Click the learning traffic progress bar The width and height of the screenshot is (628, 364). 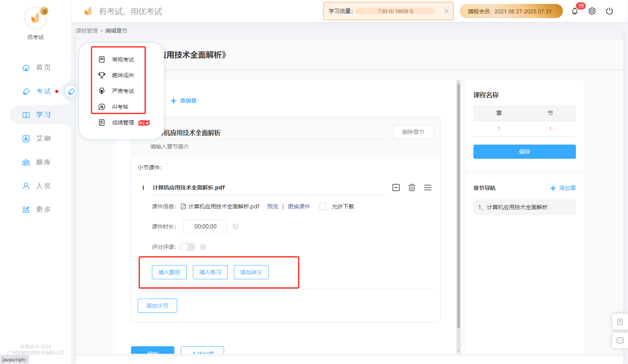pyautogui.click(x=396, y=11)
